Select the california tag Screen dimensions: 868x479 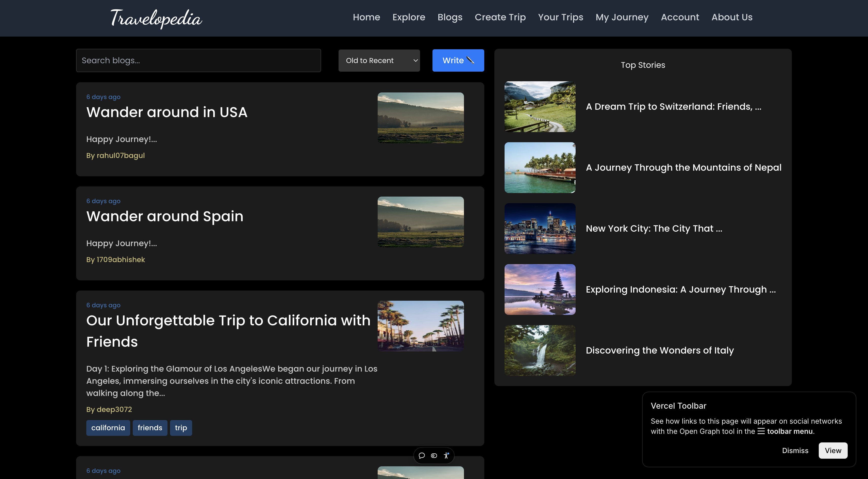[x=108, y=428]
